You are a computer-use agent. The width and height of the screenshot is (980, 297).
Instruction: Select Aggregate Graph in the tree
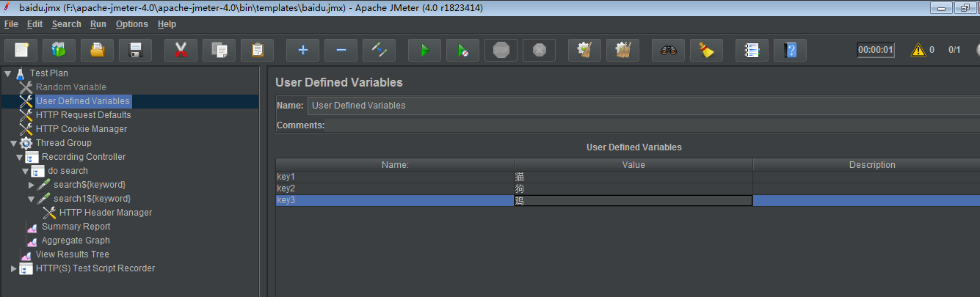pos(76,241)
